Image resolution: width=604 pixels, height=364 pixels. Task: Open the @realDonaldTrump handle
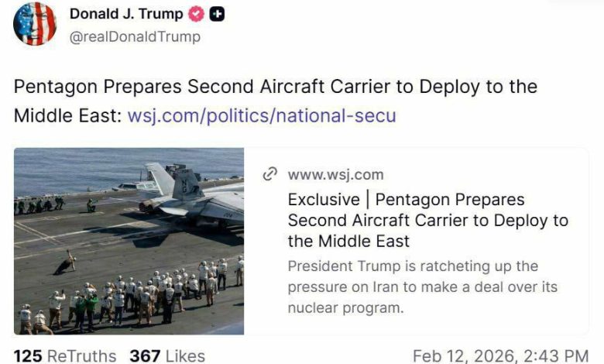(x=135, y=36)
